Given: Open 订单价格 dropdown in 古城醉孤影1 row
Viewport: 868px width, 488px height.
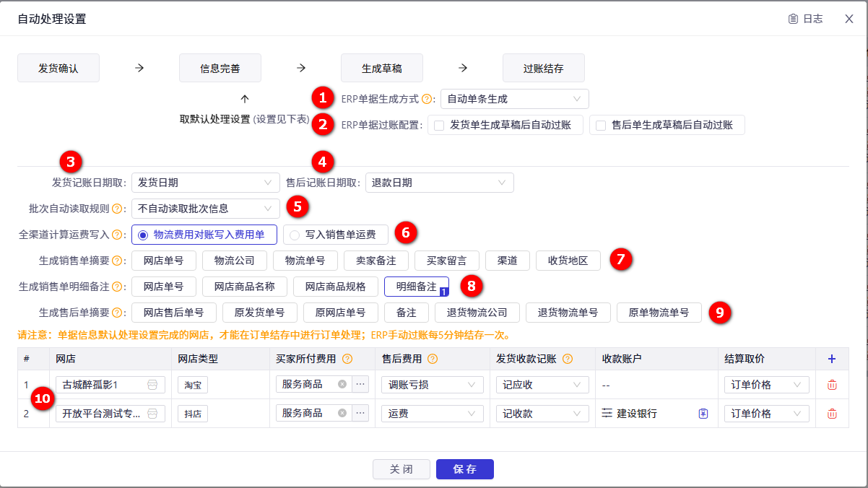Looking at the screenshot, I should (x=766, y=385).
